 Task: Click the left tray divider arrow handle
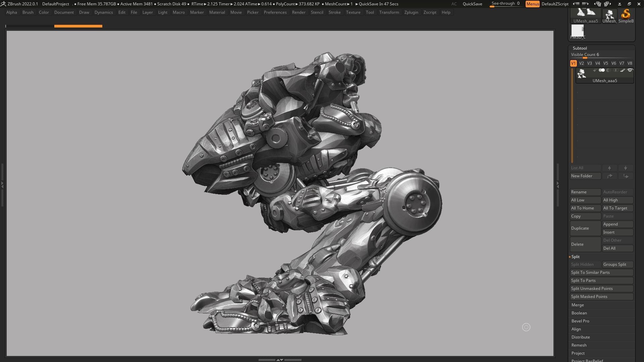(2, 184)
